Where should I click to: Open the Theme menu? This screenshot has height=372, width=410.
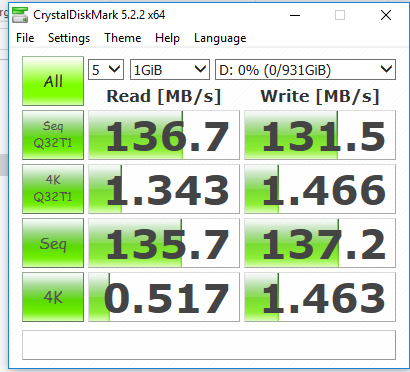tap(123, 38)
